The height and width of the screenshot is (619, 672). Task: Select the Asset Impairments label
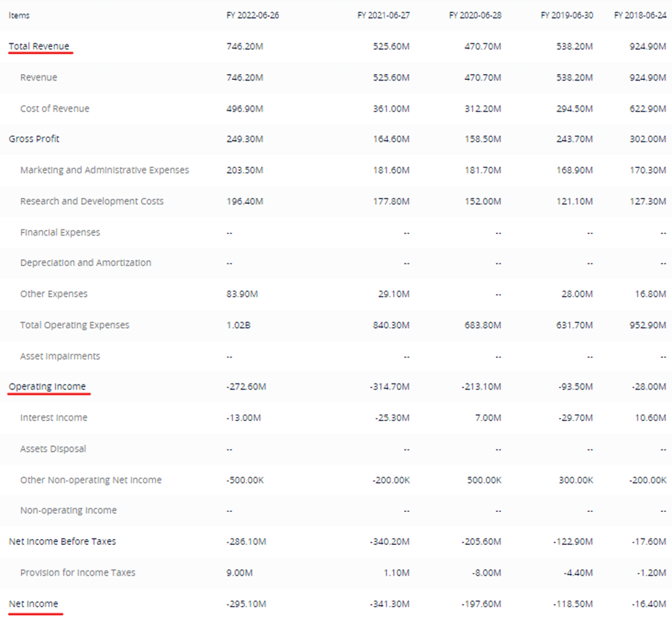coord(60,356)
